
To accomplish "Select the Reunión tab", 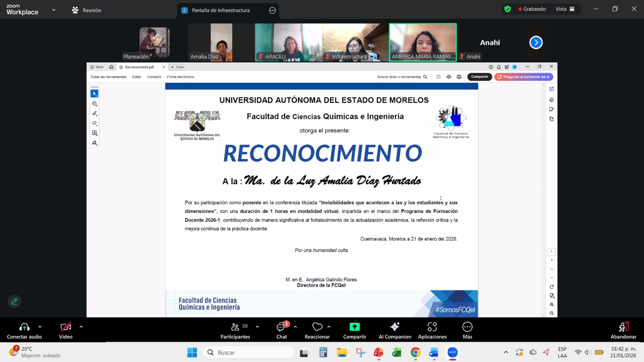I will [x=87, y=10].
